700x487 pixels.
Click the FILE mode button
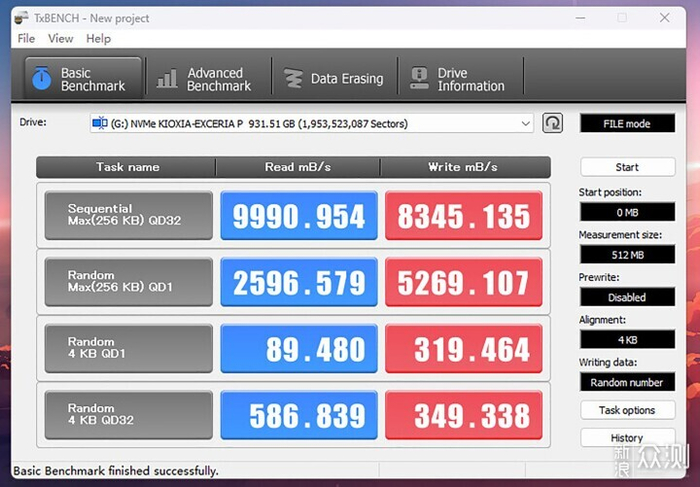(627, 123)
